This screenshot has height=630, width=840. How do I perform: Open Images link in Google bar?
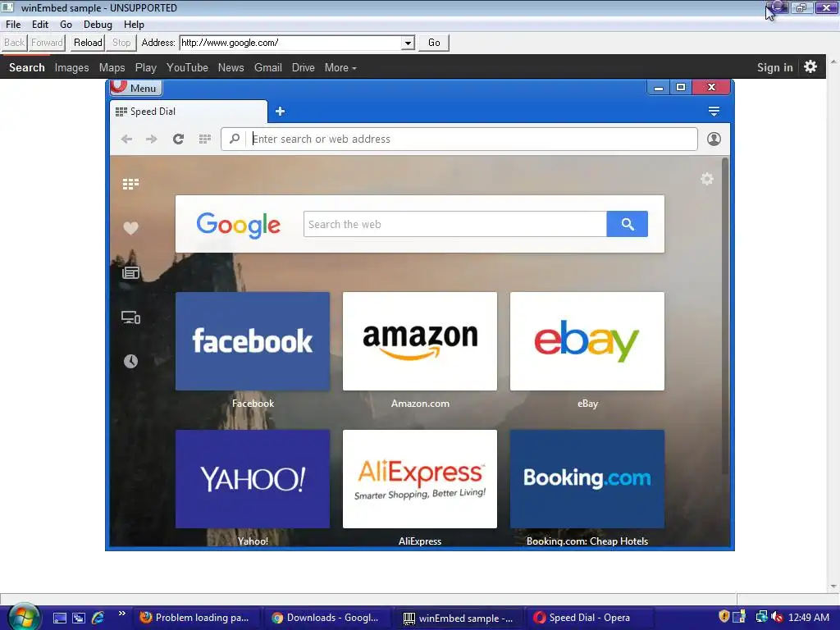coord(72,67)
